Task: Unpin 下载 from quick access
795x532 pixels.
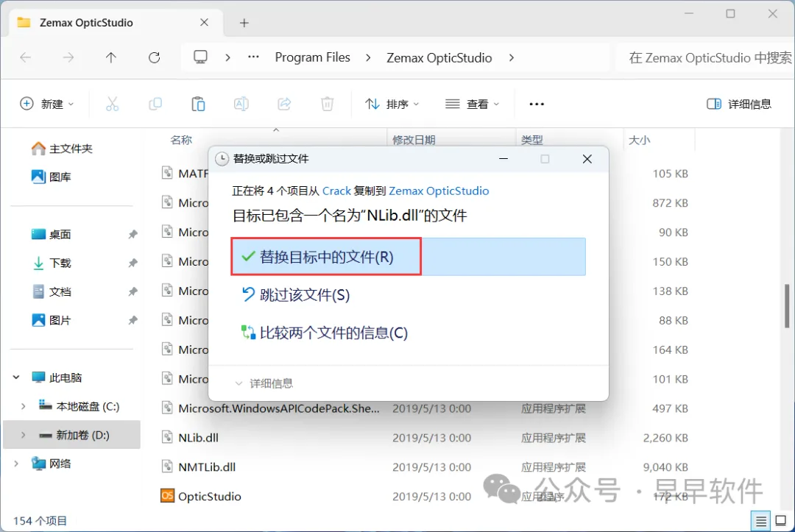Action: tap(132, 263)
